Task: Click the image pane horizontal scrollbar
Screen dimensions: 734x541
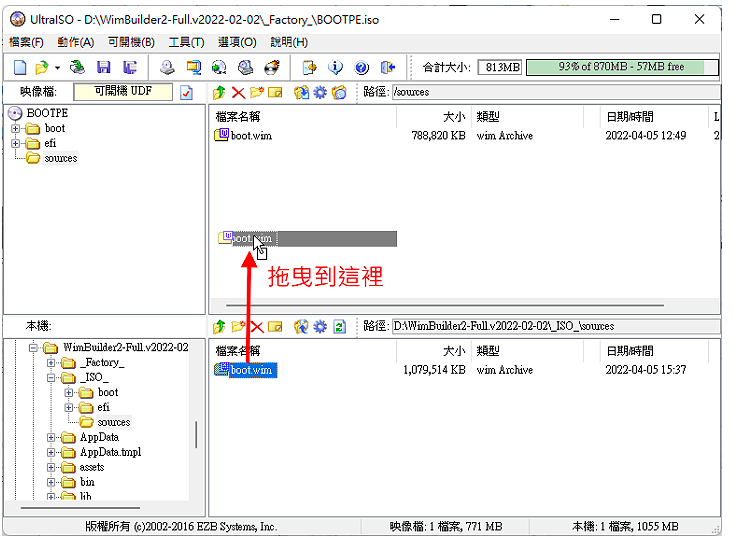Action: pyautogui.click(x=445, y=306)
